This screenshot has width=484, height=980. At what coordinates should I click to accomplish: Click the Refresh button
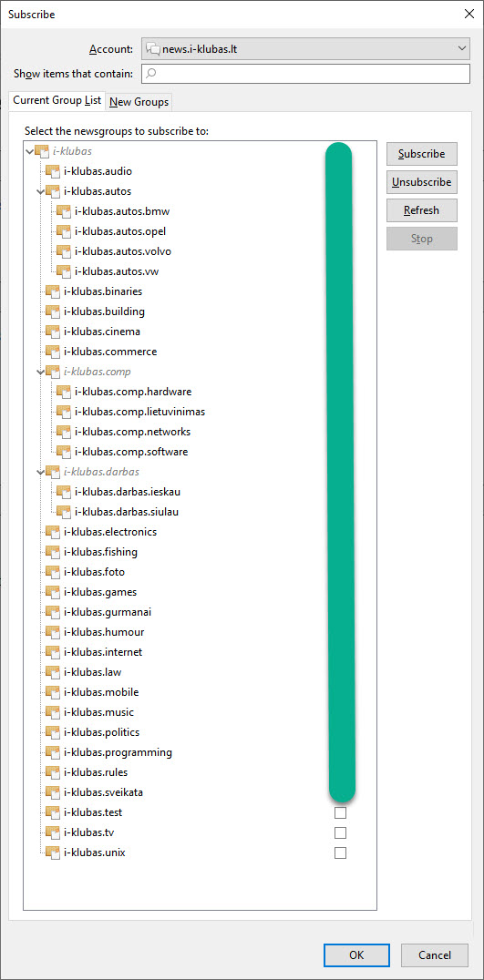pos(421,210)
